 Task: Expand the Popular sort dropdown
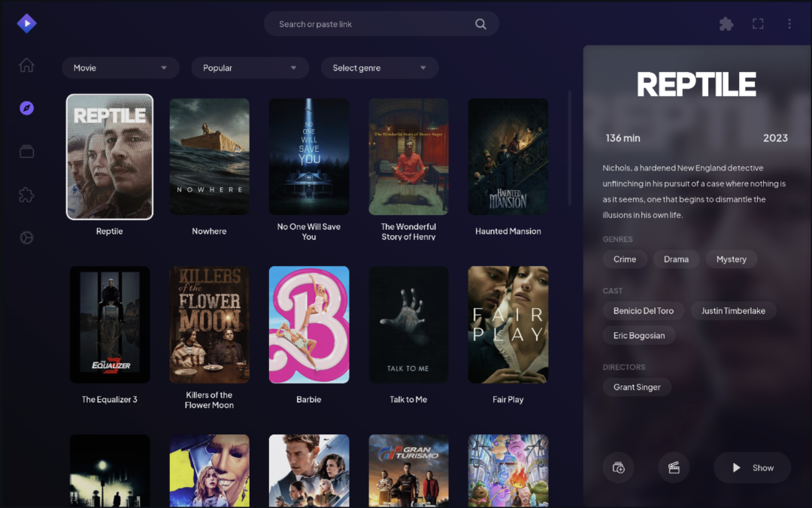[x=250, y=68]
